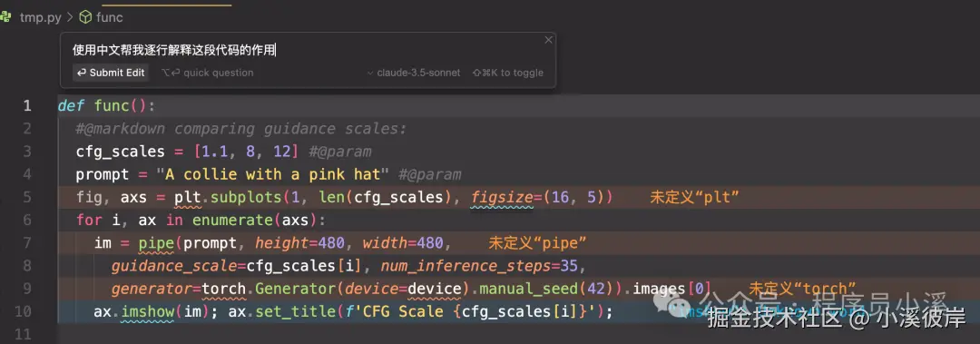Click the undefined plt identifier on line 5

click(x=188, y=198)
